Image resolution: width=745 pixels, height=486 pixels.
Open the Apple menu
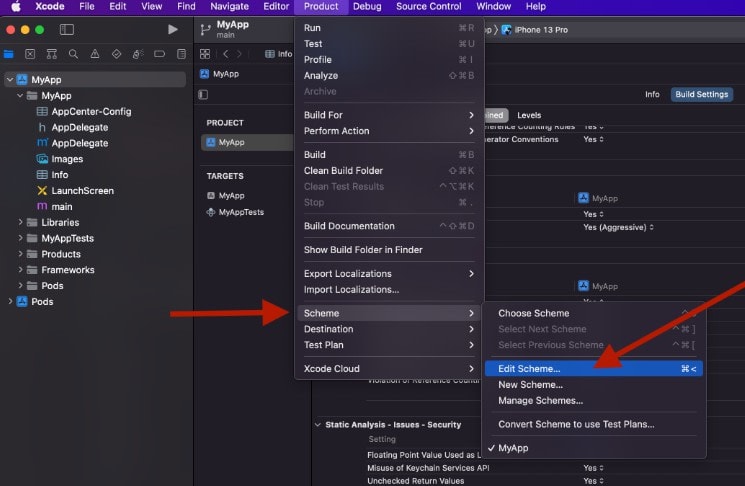(x=15, y=6)
